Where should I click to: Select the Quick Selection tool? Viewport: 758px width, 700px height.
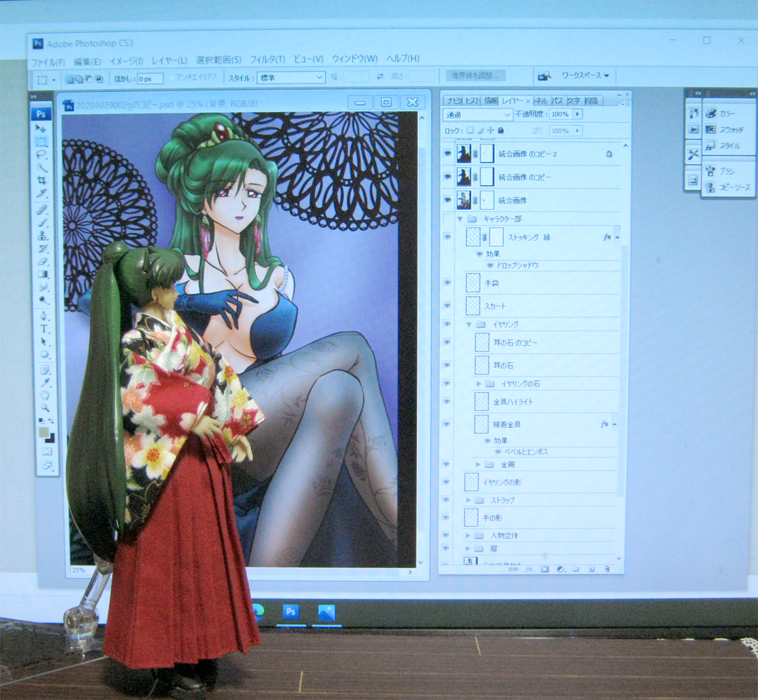point(42,168)
